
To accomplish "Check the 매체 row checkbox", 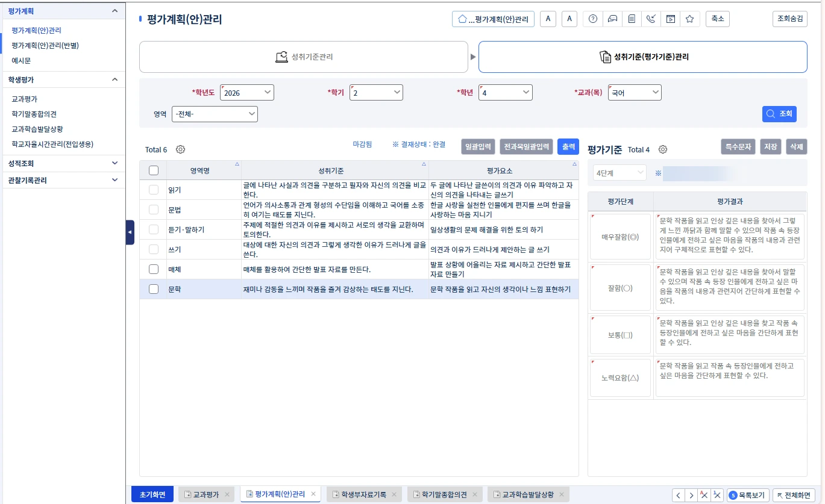I will [154, 269].
